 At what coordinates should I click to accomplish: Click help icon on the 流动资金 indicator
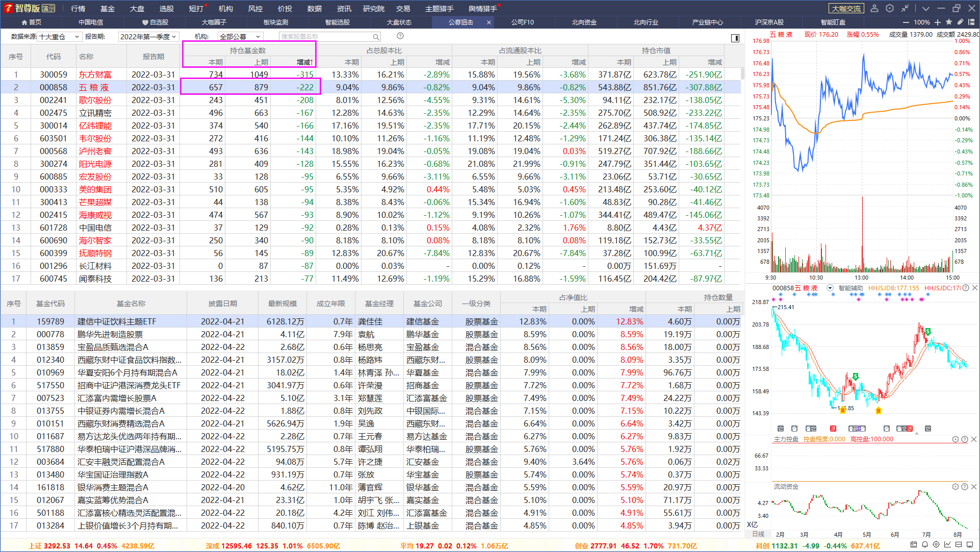click(x=965, y=487)
